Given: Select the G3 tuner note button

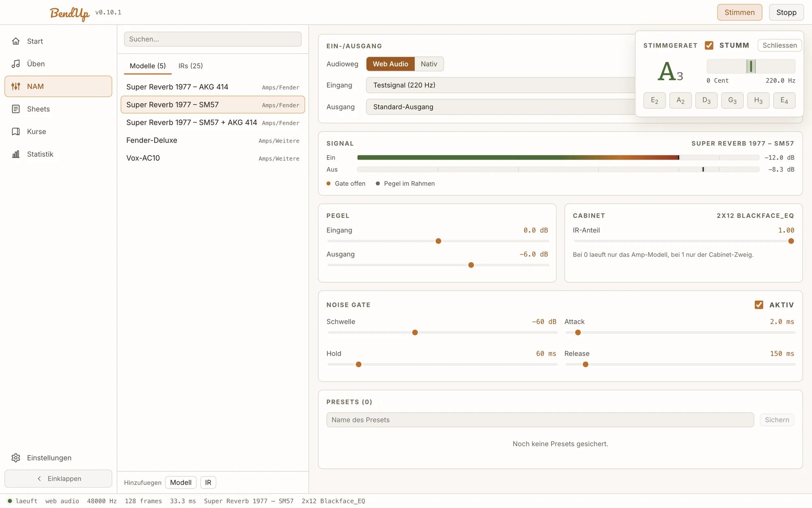Looking at the screenshot, I should tap(732, 100).
